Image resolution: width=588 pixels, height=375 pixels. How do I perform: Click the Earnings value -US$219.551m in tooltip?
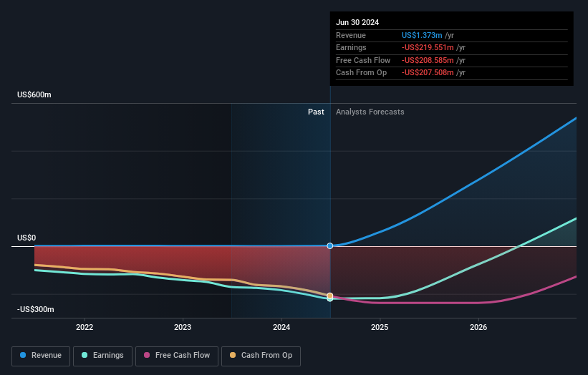pyautogui.click(x=428, y=47)
